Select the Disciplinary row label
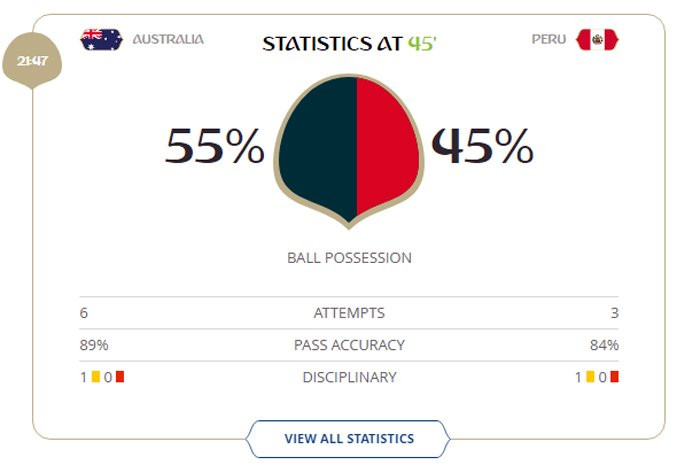This screenshot has height=465, width=700. point(349,377)
